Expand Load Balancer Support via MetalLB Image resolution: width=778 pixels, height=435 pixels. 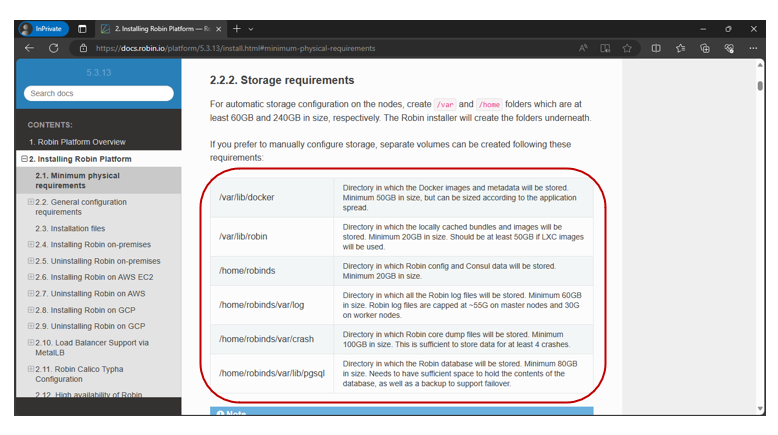[x=31, y=343]
